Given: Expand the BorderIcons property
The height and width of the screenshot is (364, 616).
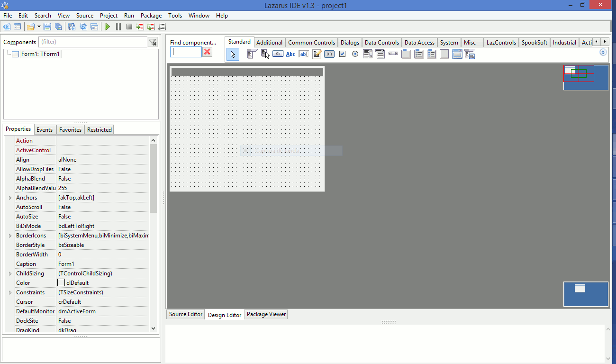Looking at the screenshot, I should tap(10, 236).
